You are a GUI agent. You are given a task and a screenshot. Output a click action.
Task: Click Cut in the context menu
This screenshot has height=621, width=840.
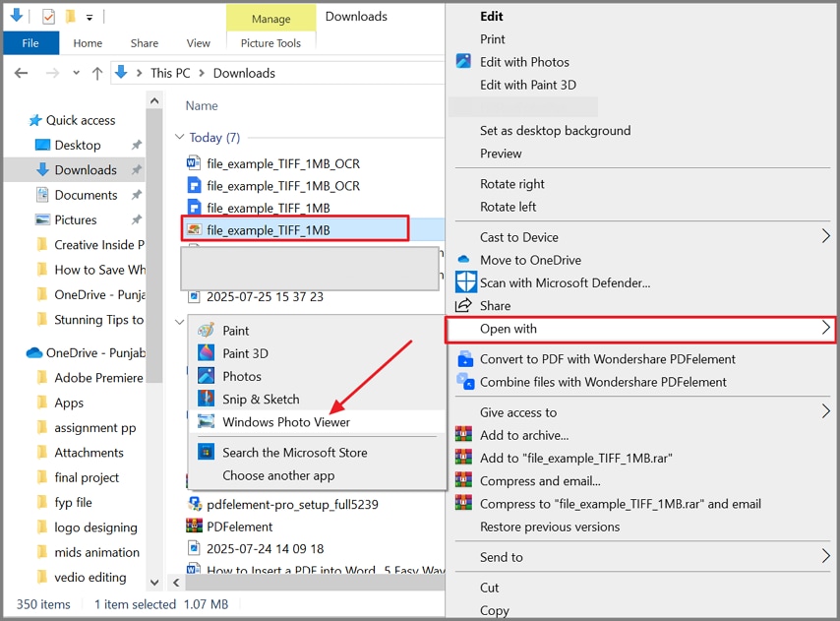pyautogui.click(x=489, y=588)
